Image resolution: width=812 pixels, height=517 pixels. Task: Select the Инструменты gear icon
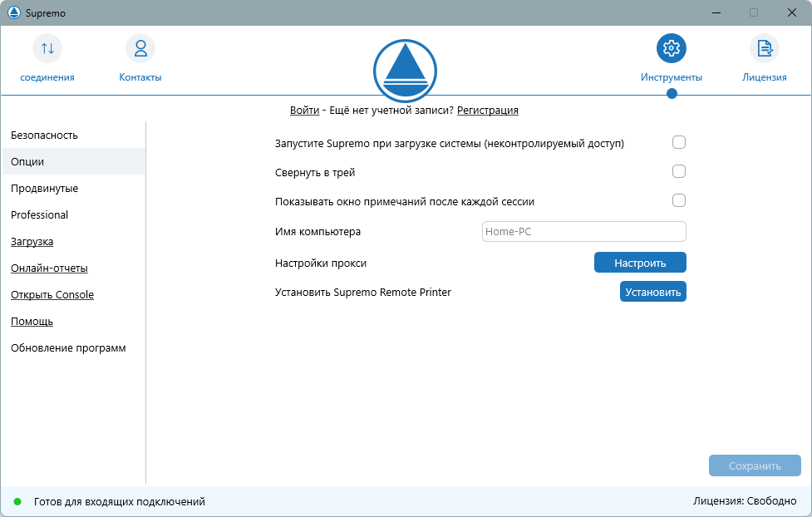pyautogui.click(x=672, y=48)
